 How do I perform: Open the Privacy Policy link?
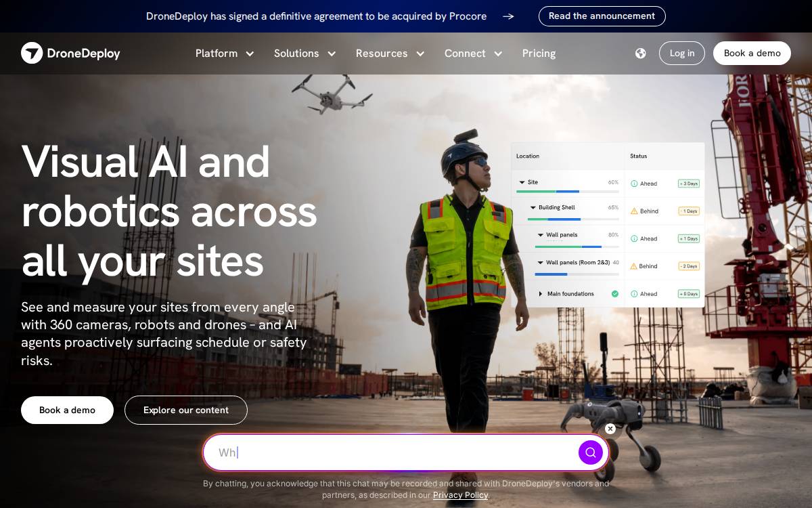pyautogui.click(x=461, y=495)
